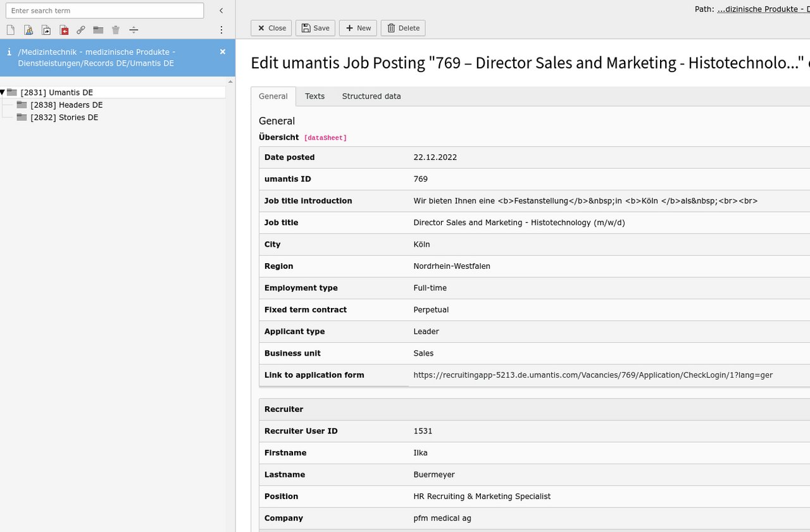
Task: Click the split-divider toolbar icon
Action: pyautogui.click(x=134, y=30)
